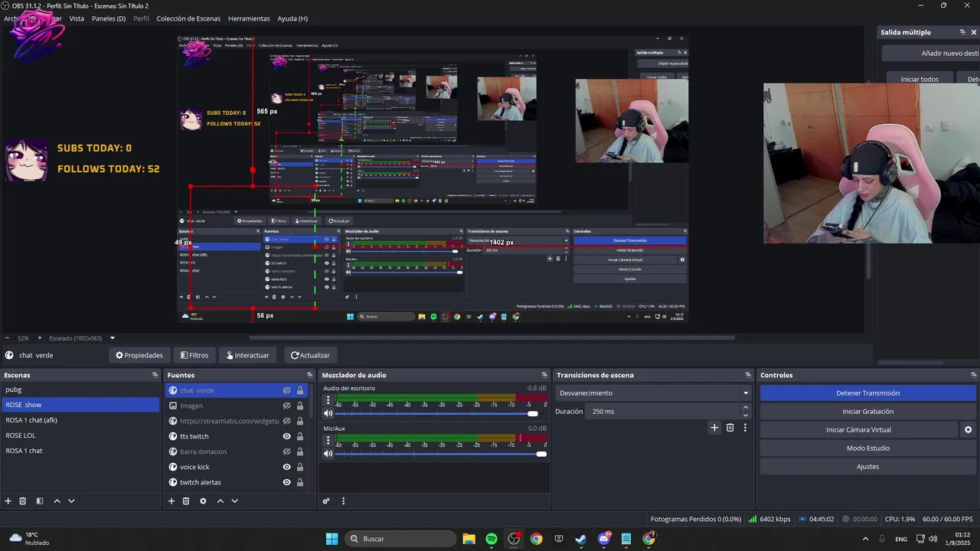Screen dimensions: 980x551
Task: Hide the twitch alertas source
Action: [x=287, y=482]
